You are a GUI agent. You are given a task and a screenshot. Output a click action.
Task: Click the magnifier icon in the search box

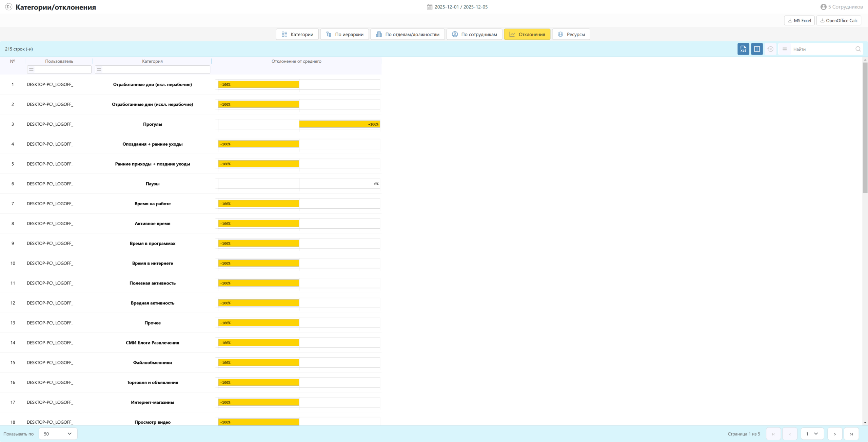click(x=858, y=49)
